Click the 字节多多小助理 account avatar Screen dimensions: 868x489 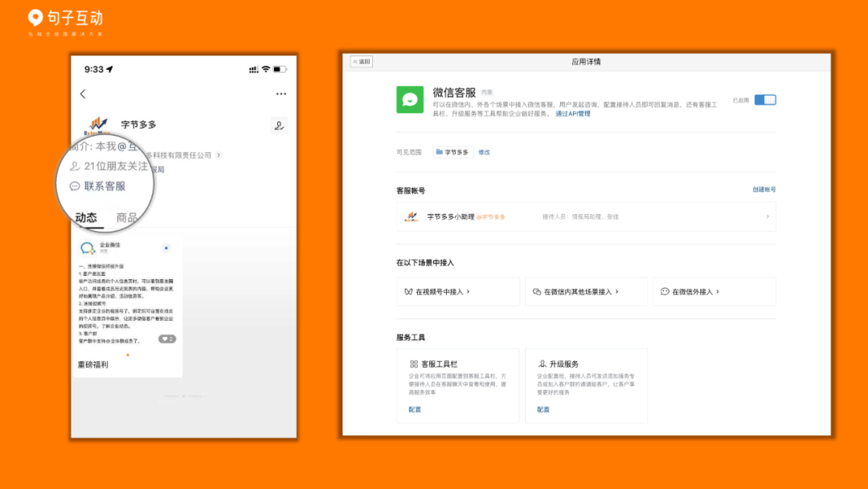click(411, 216)
